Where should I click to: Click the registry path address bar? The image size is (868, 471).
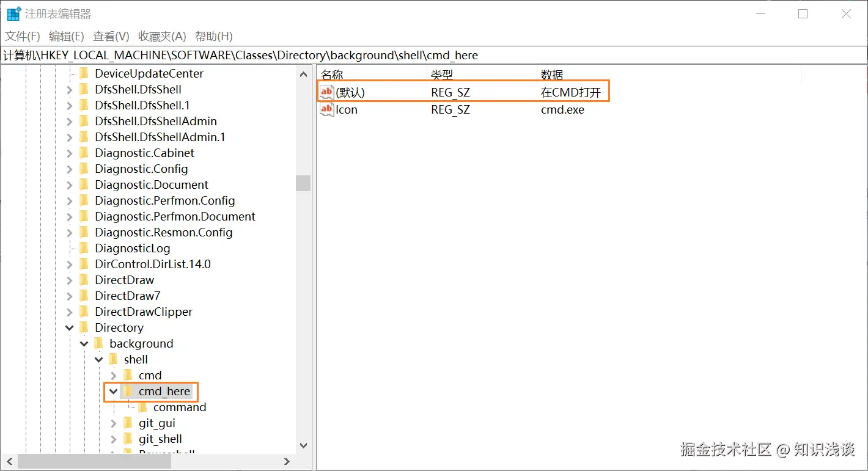[x=433, y=55]
